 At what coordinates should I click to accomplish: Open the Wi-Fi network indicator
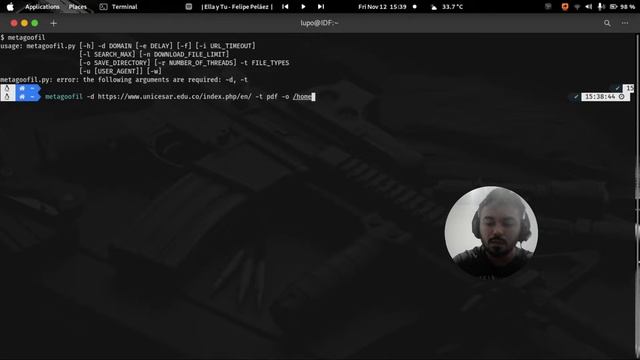(577, 7)
